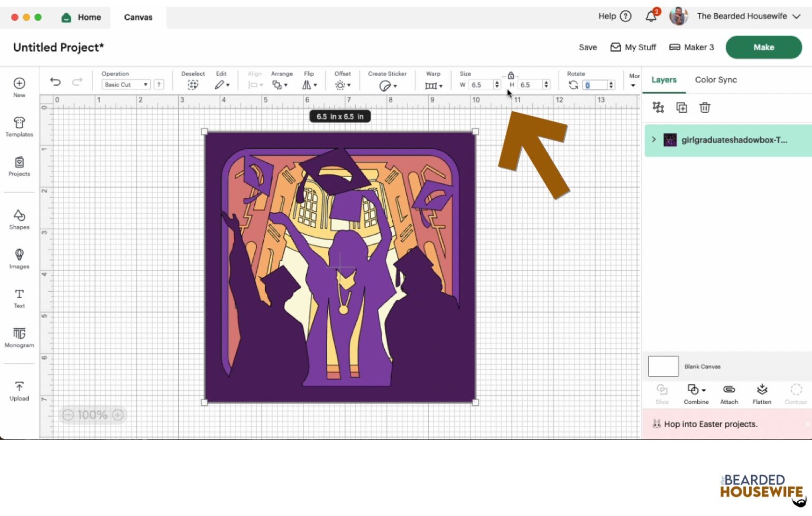
Task: Click the Blank Canvas color swatch
Action: point(663,366)
